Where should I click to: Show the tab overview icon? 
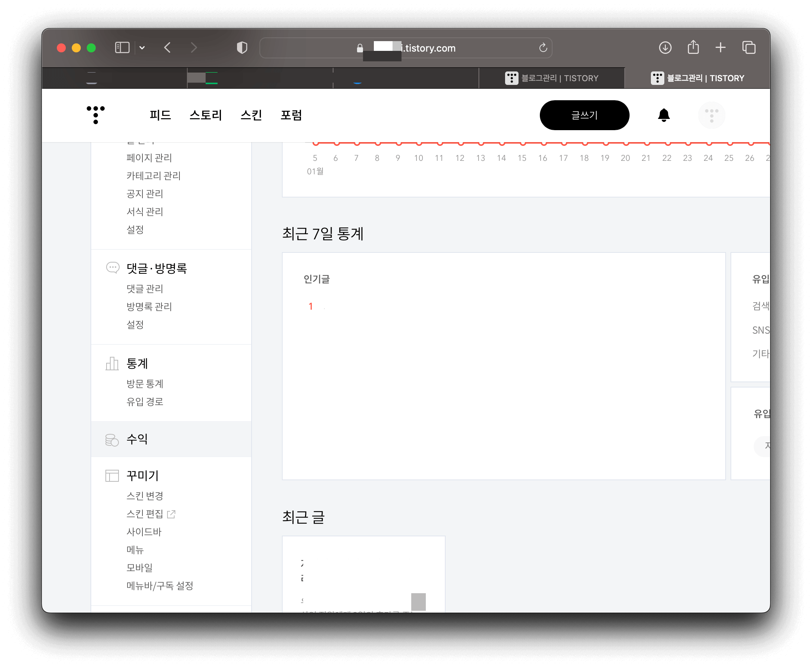coord(748,48)
